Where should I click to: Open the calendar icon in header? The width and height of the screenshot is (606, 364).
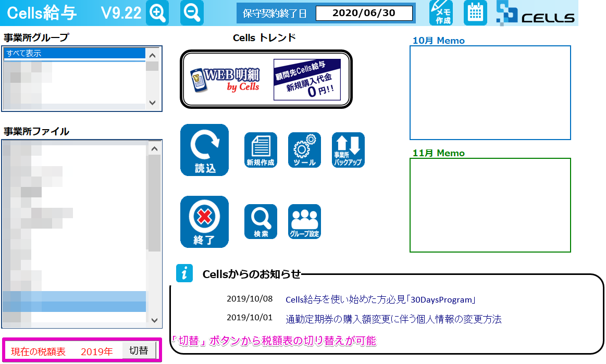475,12
